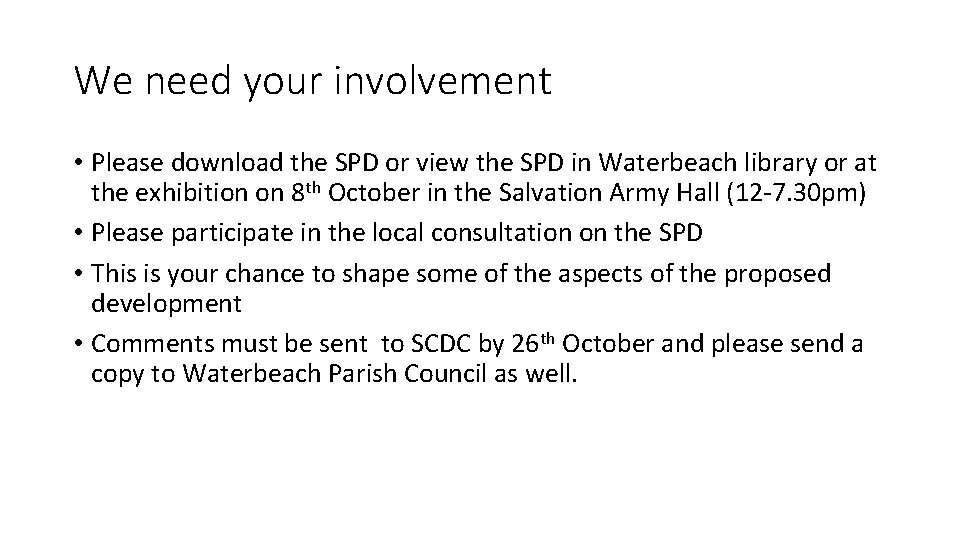Click the date '8th October' in first bullet

point(355,193)
